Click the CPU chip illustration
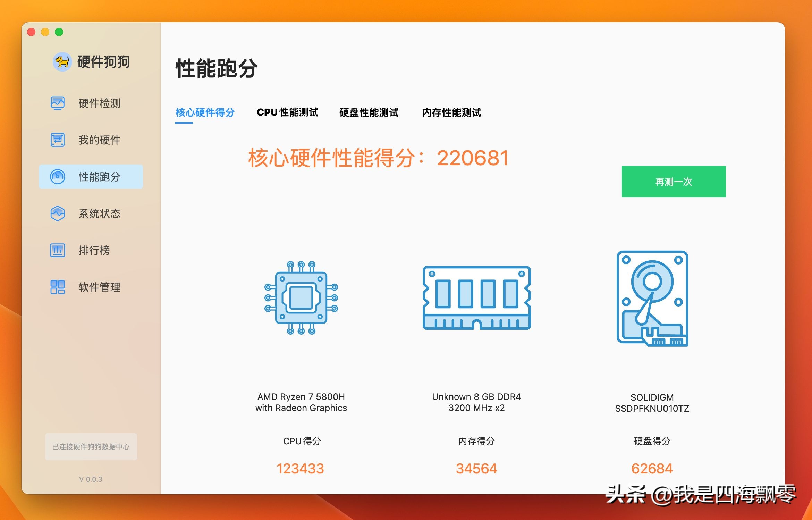 point(301,298)
